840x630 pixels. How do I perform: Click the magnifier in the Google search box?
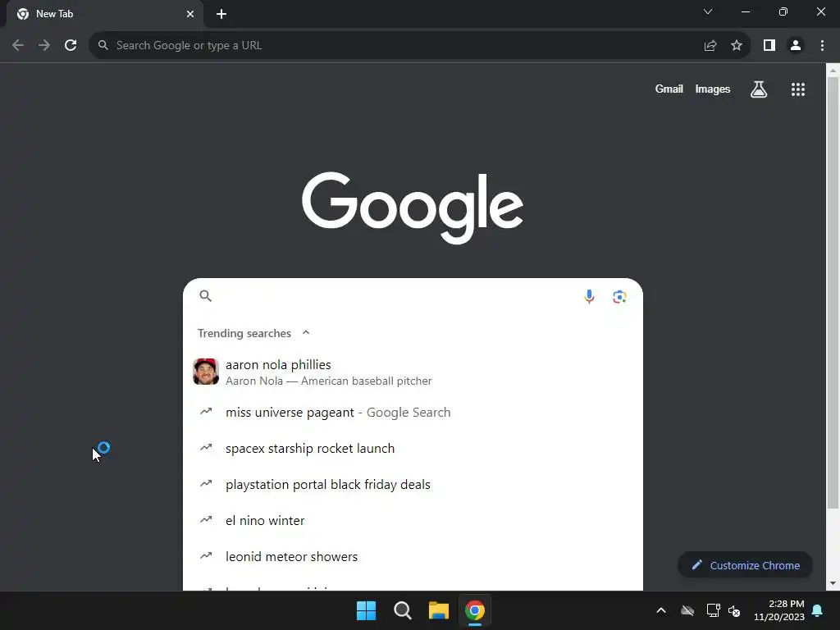[x=206, y=295]
